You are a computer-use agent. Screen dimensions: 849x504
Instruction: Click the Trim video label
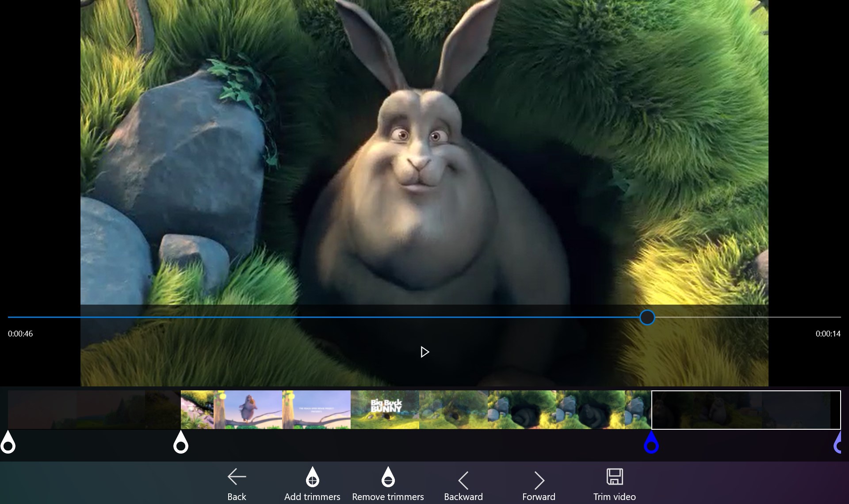tap(615, 497)
